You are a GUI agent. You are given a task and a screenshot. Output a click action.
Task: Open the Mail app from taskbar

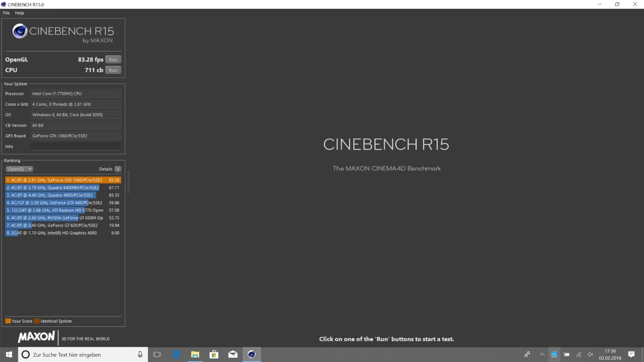click(x=233, y=355)
